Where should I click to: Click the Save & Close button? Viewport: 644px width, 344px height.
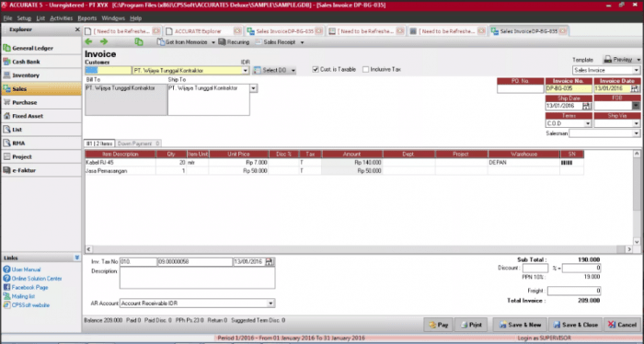tap(575, 325)
